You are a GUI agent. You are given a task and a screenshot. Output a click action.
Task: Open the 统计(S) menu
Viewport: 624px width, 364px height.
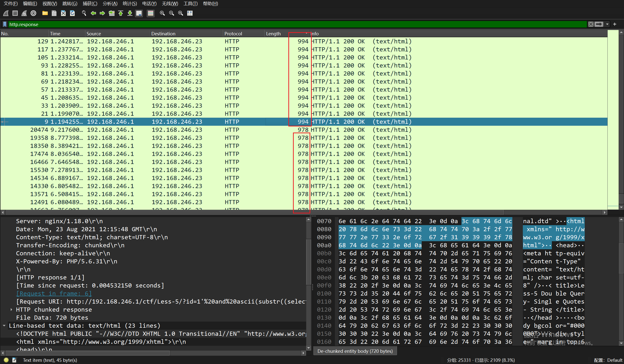click(129, 3)
